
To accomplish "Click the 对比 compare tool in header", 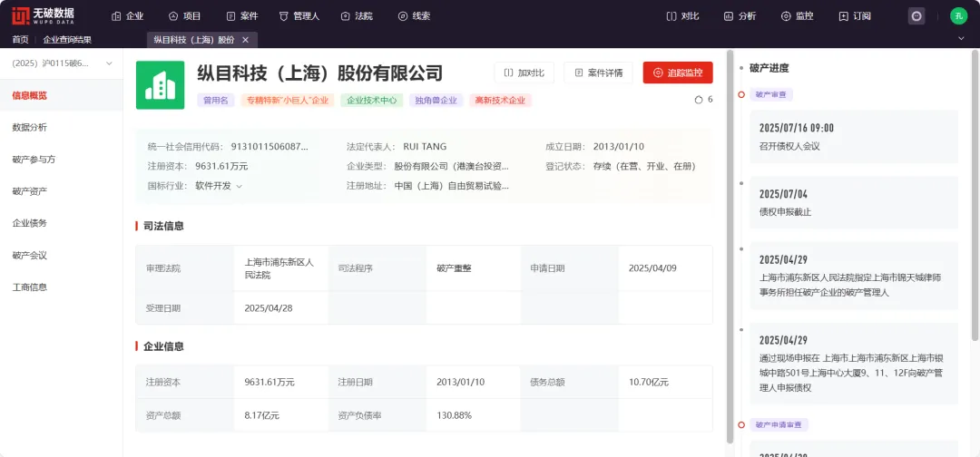I will (x=682, y=16).
